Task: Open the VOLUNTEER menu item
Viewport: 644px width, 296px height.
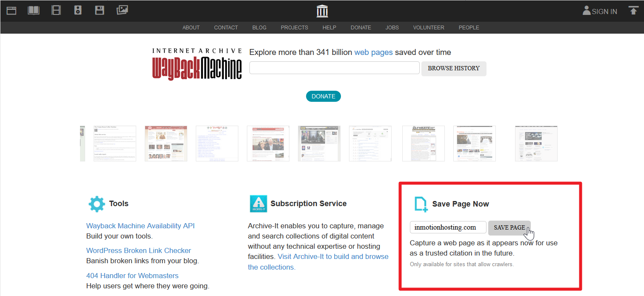Action: point(429,28)
